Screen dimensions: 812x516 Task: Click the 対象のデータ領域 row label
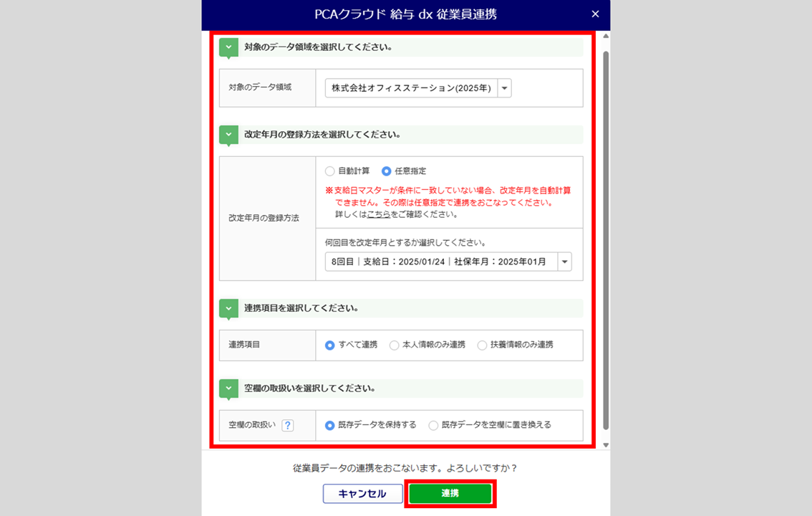click(x=260, y=87)
